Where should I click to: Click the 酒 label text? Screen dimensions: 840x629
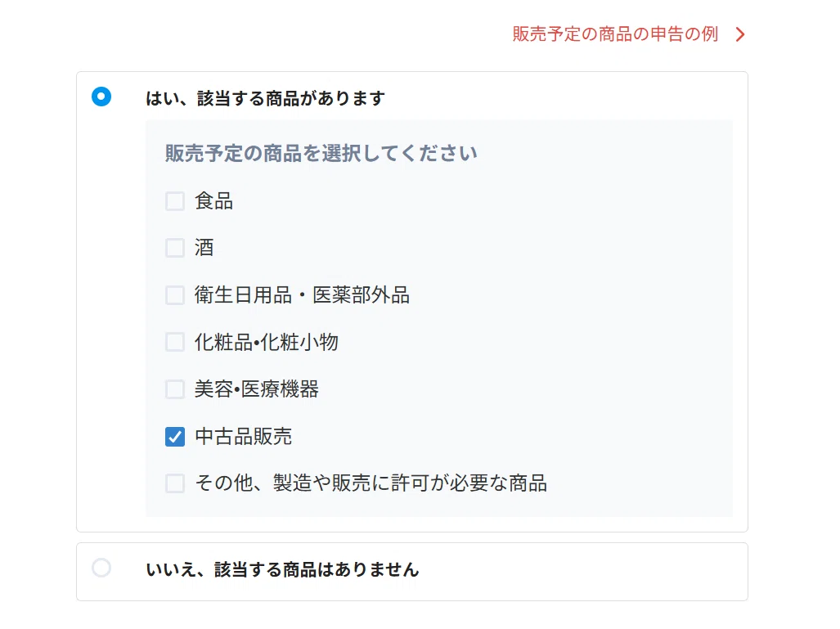pyautogui.click(x=204, y=248)
